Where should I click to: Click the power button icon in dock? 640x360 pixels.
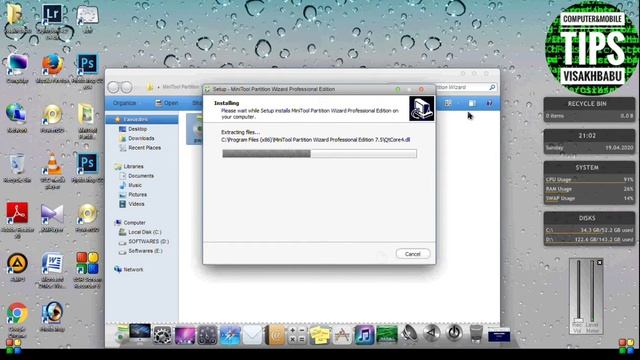454,333
